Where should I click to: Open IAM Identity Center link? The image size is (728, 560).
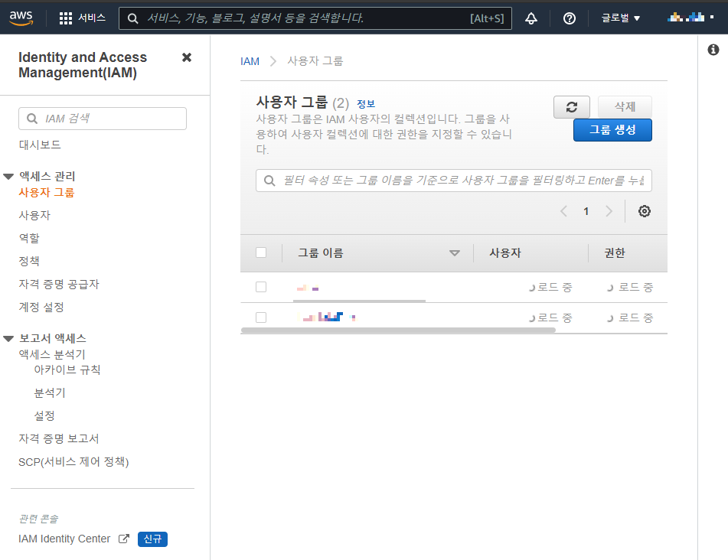[64, 539]
